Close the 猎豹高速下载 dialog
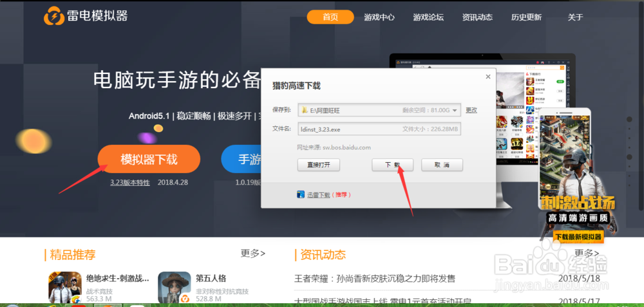 tap(488, 77)
